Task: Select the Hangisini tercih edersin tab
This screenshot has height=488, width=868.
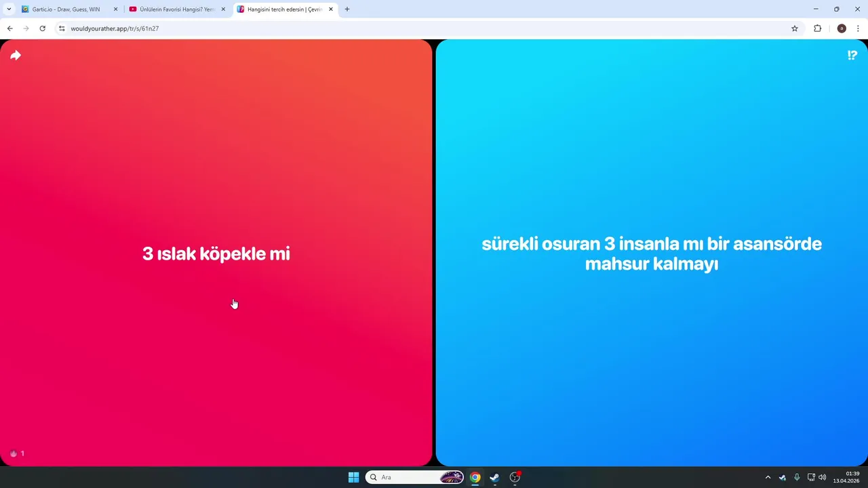Action: tap(284, 9)
